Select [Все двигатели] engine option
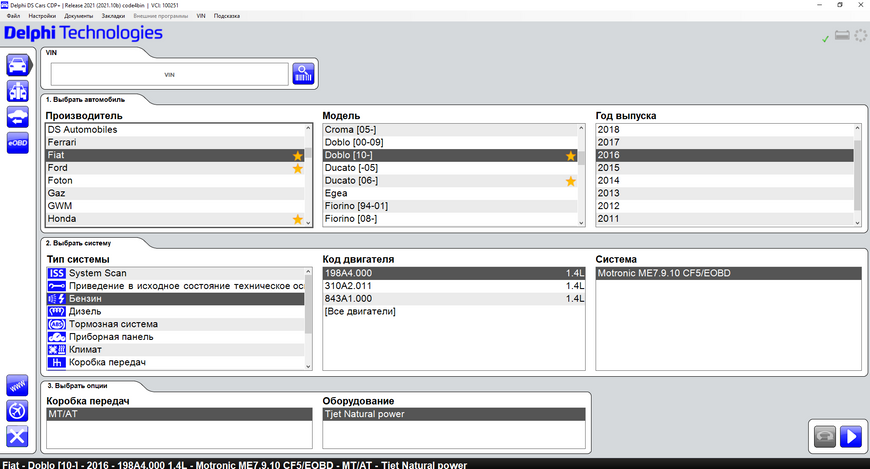Viewport: 870px width, 469px height. (454, 311)
